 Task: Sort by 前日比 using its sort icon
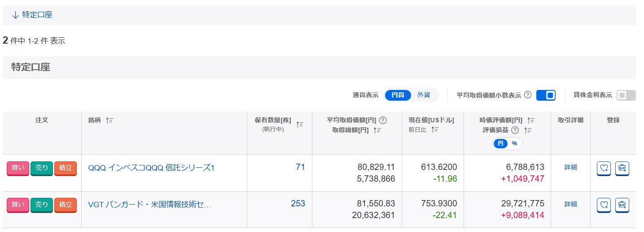(435, 129)
